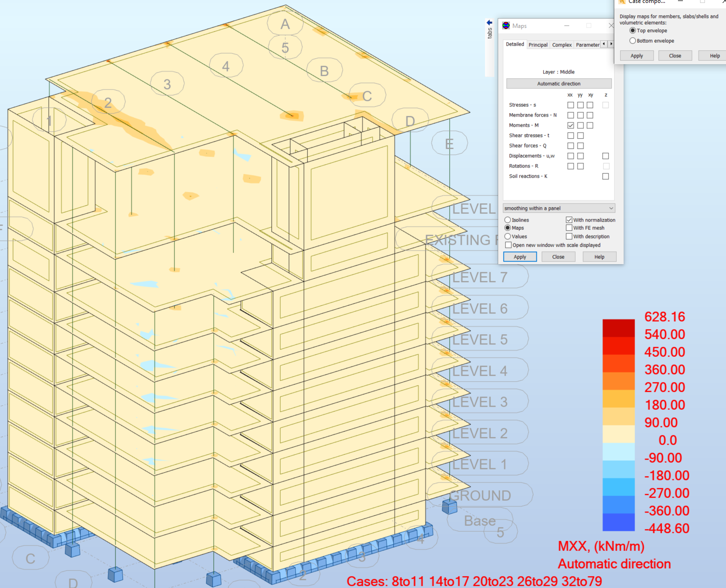Disable the With normalization option

(x=569, y=220)
